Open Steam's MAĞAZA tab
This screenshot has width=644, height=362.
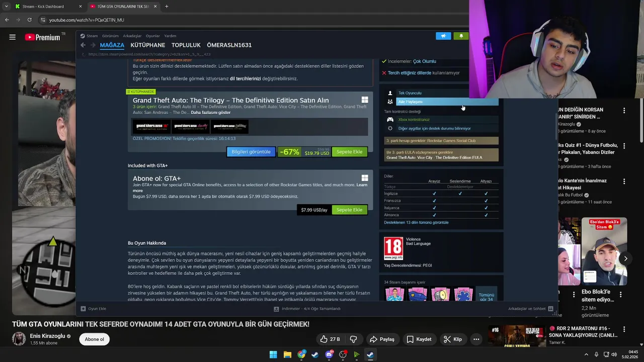[112, 45]
